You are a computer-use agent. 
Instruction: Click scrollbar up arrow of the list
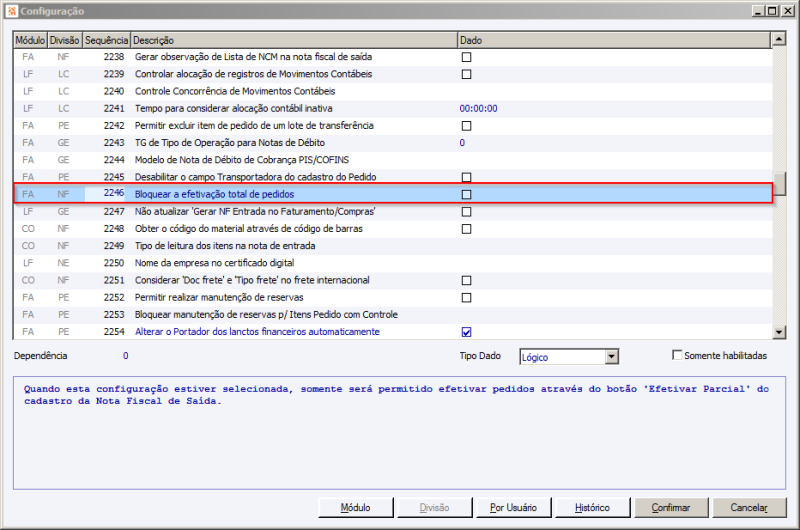pos(779,39)
